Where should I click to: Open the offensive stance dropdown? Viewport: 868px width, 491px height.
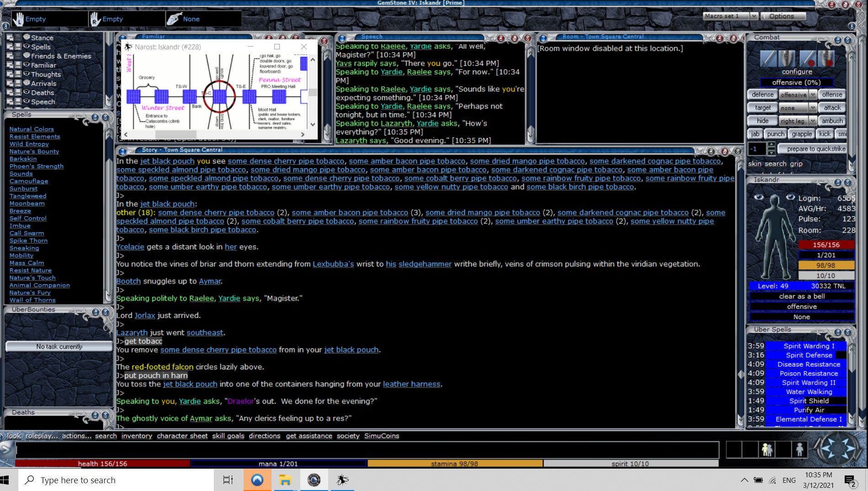click(x=813, y=95)
